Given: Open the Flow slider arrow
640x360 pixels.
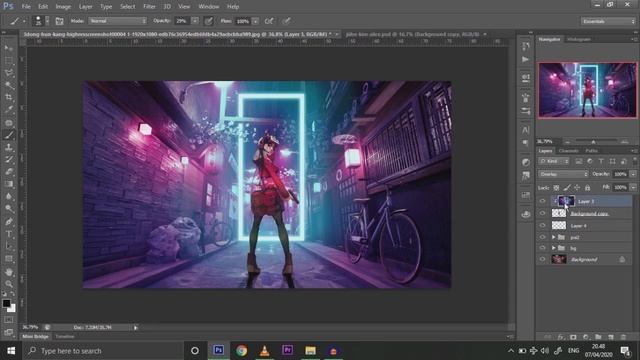Looking at the screenshot, I should [x=256, y=21].
